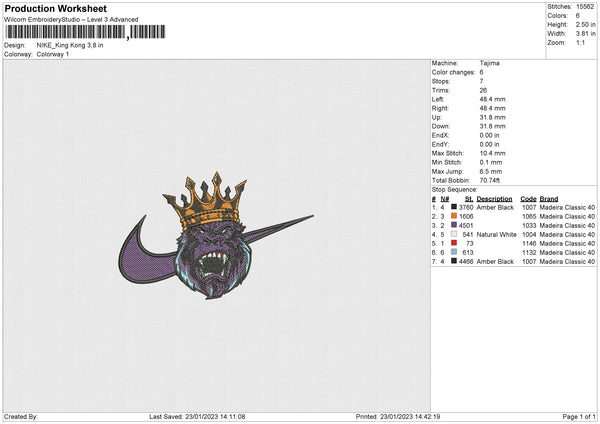Select the Trims value 26
600x424 pixels.
click(x=483, y=90)
